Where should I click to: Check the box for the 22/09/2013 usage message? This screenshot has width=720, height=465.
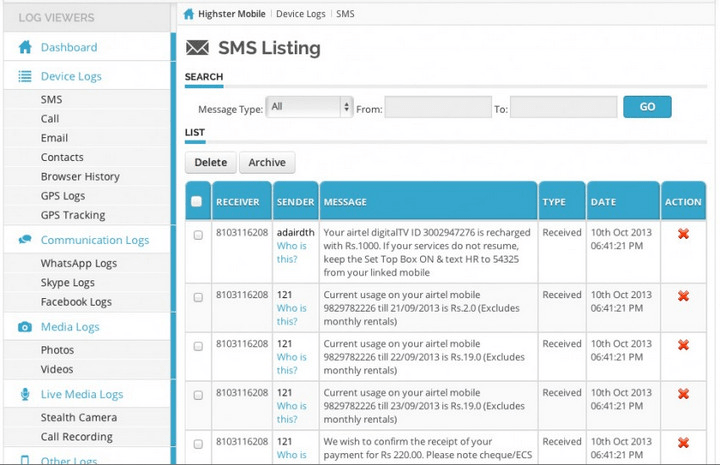click(x=198, y=346)
